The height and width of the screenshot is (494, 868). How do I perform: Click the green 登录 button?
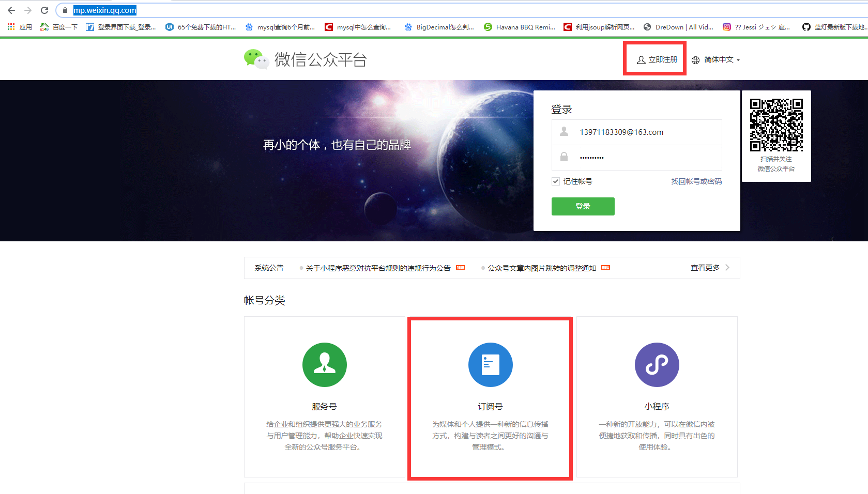point(583,206)
